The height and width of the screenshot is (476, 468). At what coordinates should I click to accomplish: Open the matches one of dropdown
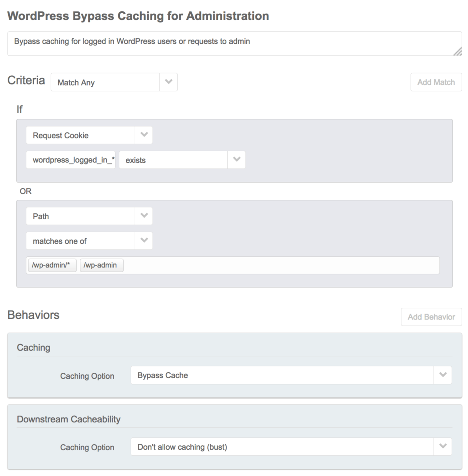[80, 241]
